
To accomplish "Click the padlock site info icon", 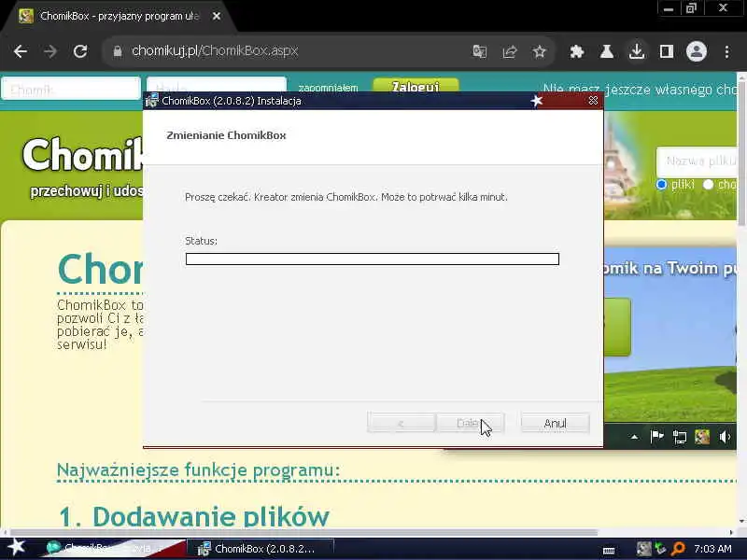I will coord(118,51).
